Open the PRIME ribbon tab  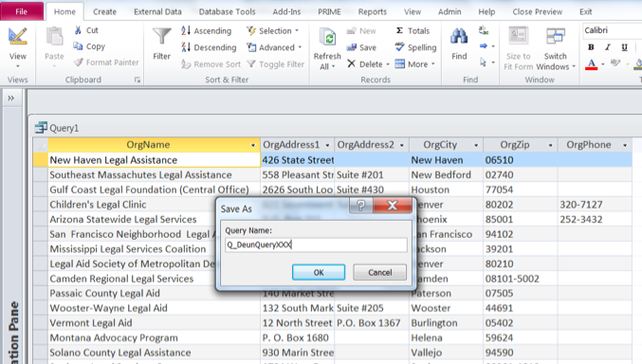click(329, 12)
